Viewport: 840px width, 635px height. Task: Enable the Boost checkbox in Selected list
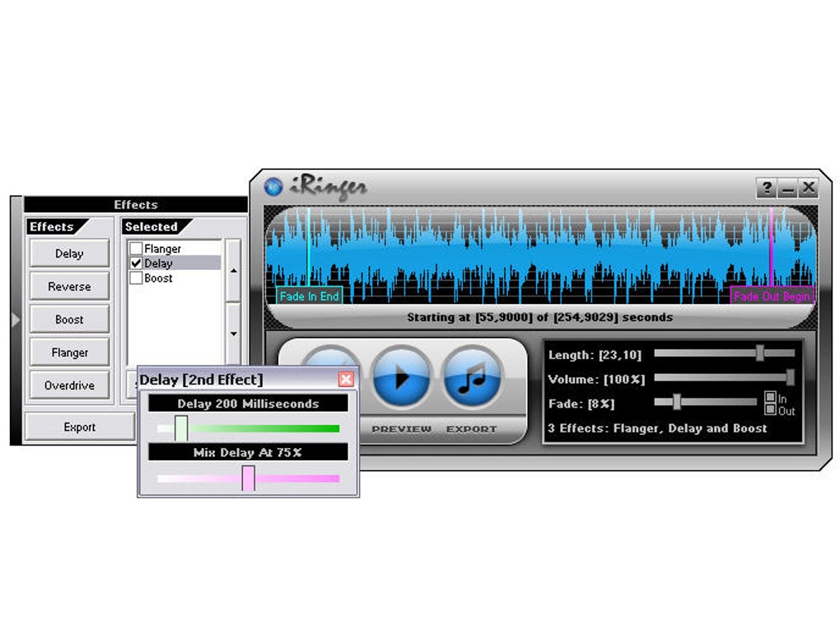136,278
